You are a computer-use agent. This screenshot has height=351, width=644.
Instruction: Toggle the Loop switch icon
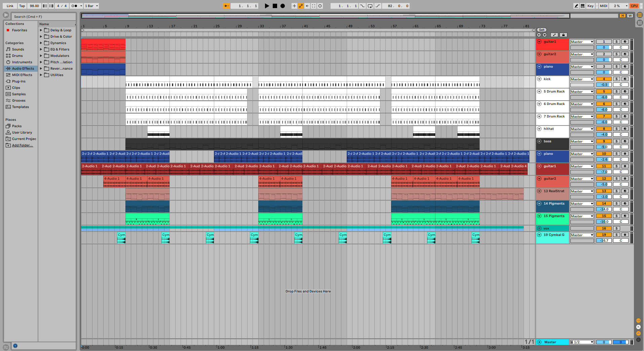tap(370, 6)
